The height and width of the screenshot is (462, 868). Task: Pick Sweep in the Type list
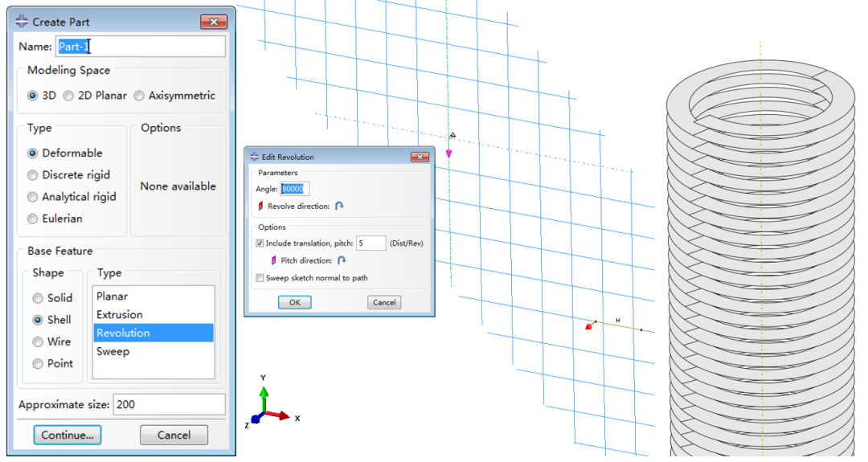tap(154, 351)
